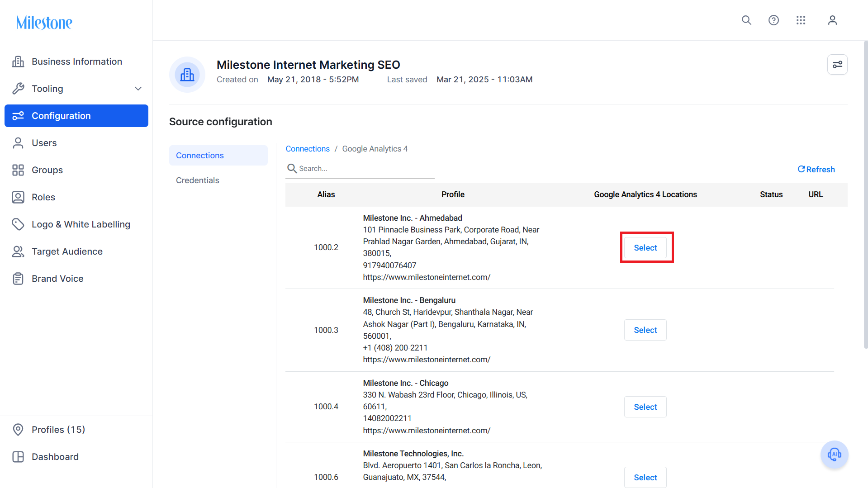Switch to the Connections tab
The height and width of the screenshot is (488, 868).
point(218,155)
